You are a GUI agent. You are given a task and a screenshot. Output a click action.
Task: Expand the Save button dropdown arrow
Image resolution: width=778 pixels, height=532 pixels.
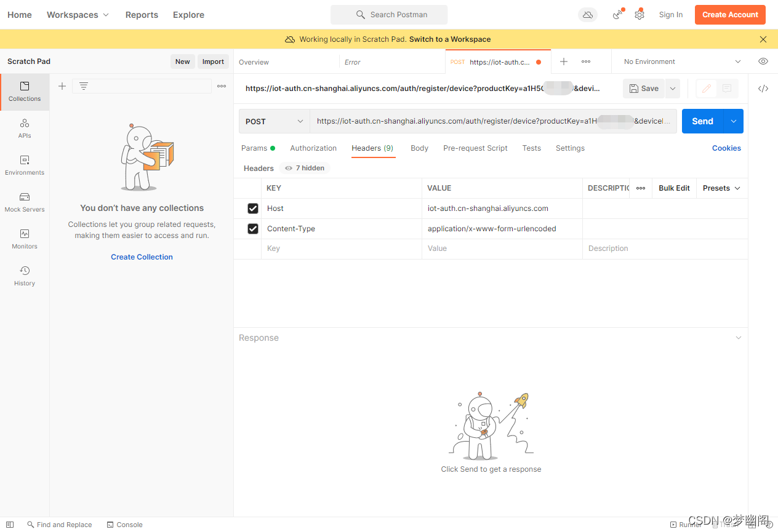click(x=673, y=89)
